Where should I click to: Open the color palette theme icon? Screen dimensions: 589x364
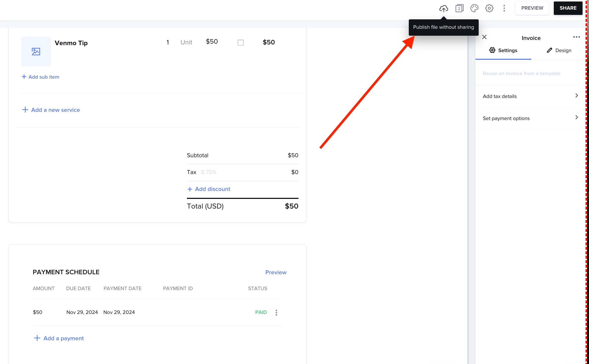pos(474,8)
